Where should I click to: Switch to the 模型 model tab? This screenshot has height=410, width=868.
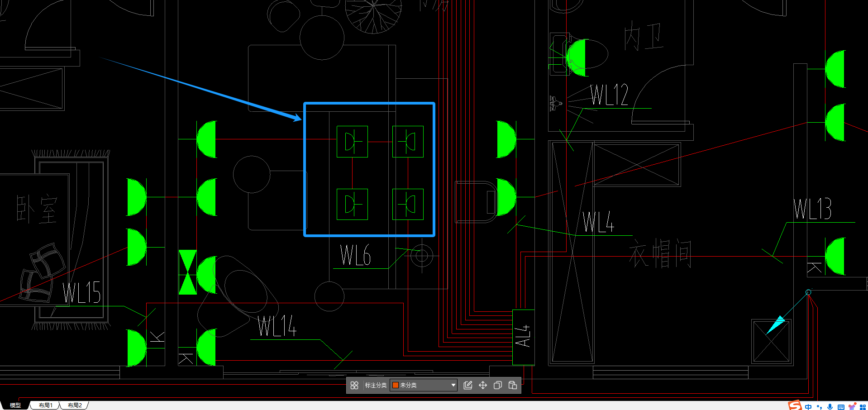pyautogui.click(x=15, y=405)
